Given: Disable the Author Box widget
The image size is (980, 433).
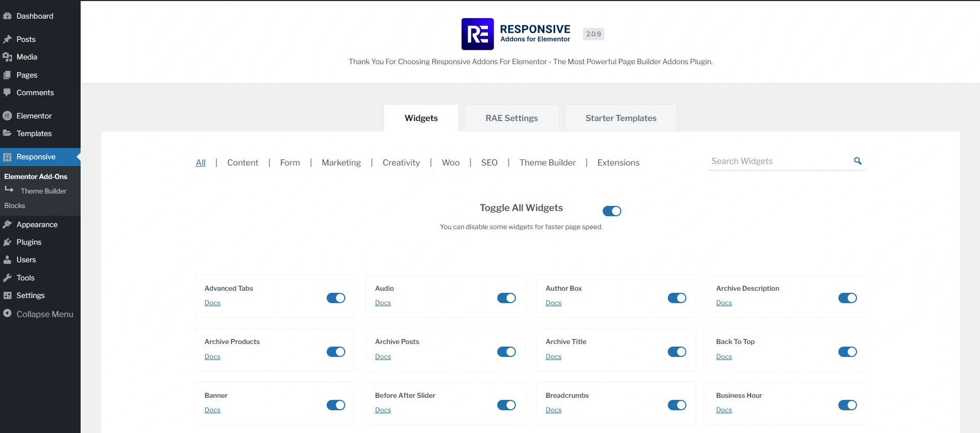Looking at the screenshot, I should click(x=677, y=298).
